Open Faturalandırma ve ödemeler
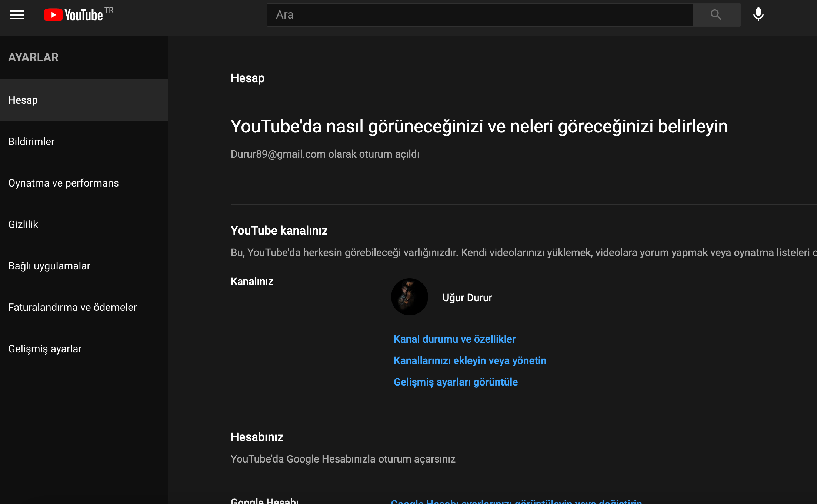Viewport: 817px width, 504px height. point(73,307)
